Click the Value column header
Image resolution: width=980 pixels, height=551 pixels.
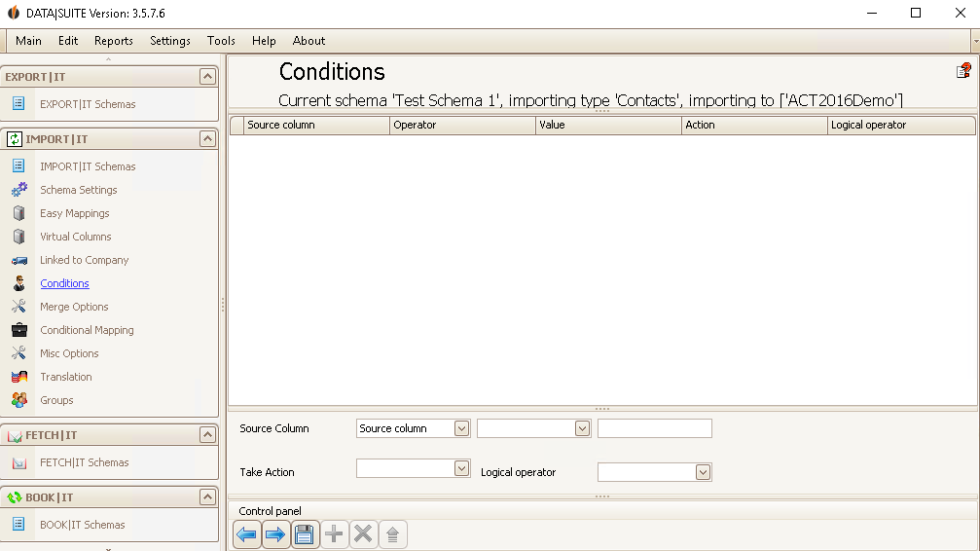(x=609, y=125)
